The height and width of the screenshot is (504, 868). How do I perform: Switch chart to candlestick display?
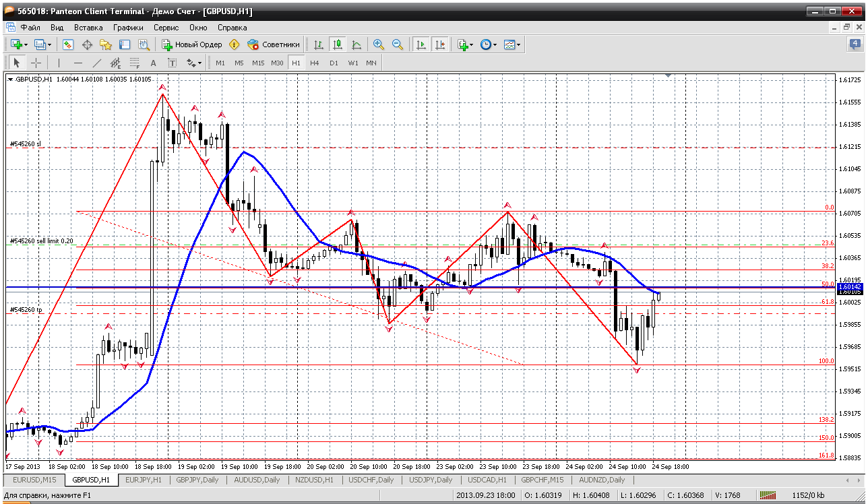[x=338, y=44]
